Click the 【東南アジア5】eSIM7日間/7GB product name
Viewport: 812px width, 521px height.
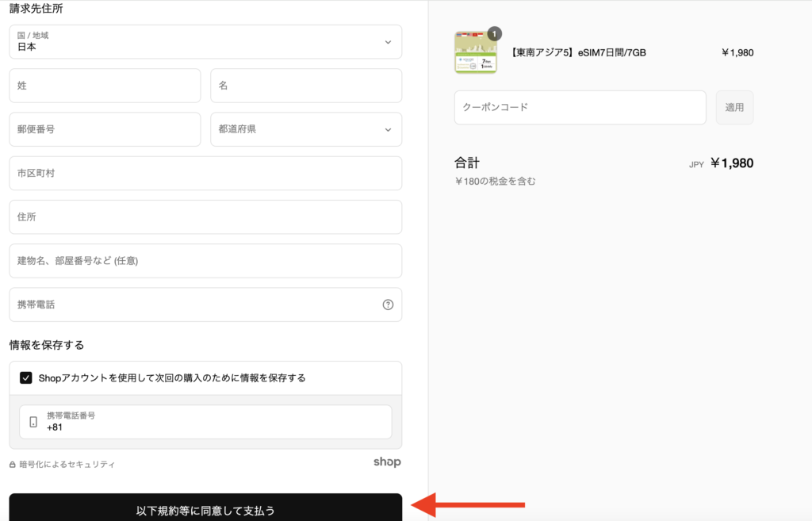pos(577,52)
